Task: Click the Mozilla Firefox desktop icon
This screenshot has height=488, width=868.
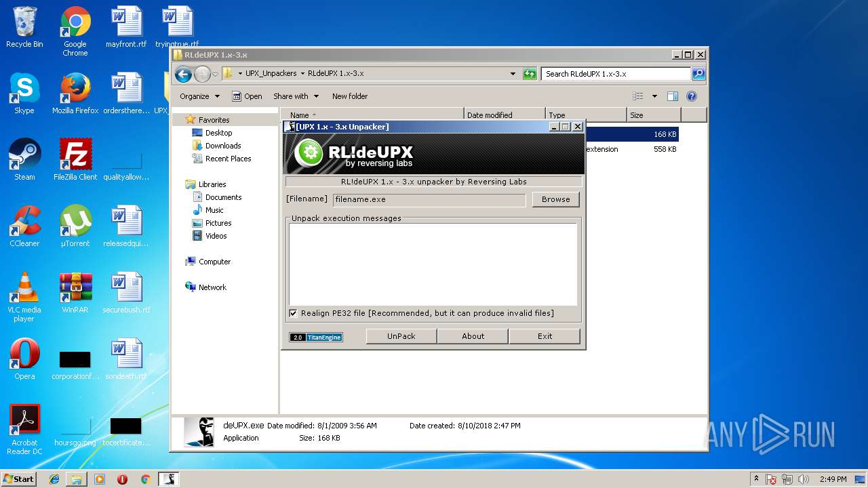Action: (x=75, y=94)
